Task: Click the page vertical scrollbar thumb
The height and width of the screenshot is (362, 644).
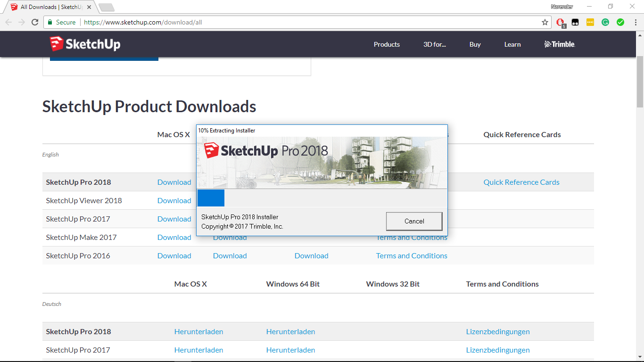Action: tap(640, 82)
